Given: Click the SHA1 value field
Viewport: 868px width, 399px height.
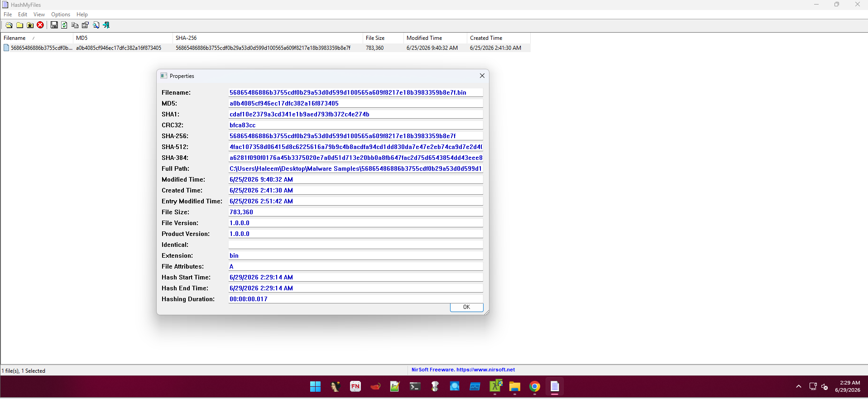Looking at the screenshot, I should tap(355, 114).
